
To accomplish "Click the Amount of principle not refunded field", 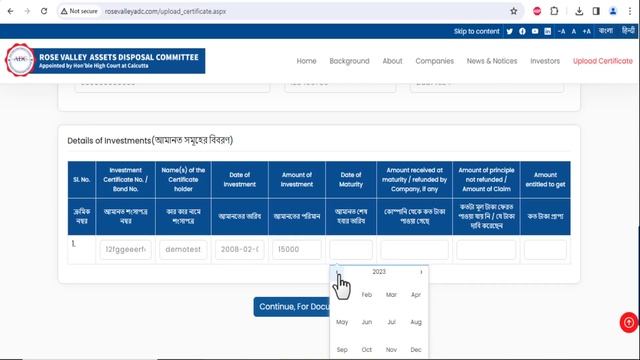I will [486, 249].
